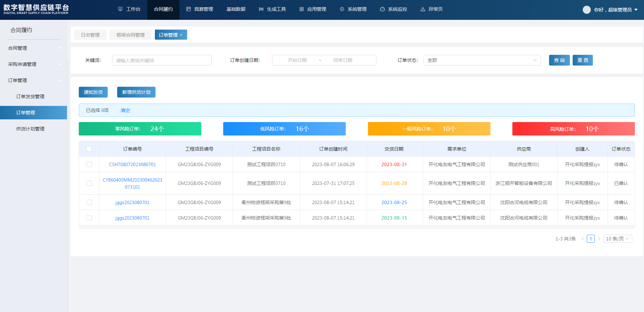Open order link CY860400MM202300462023073101
Screen dimensions: 644x312
132,183
